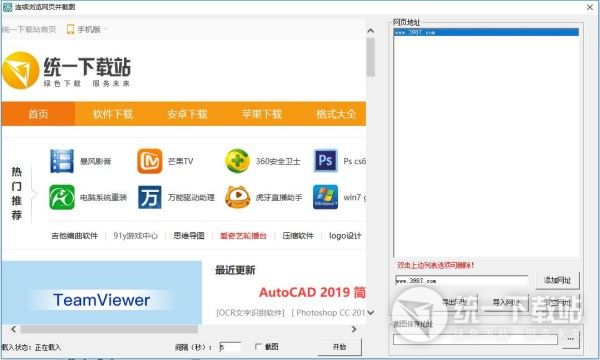600x360 pixels.
Task: Open the Photoshop CC link
Action: point(328,313)
